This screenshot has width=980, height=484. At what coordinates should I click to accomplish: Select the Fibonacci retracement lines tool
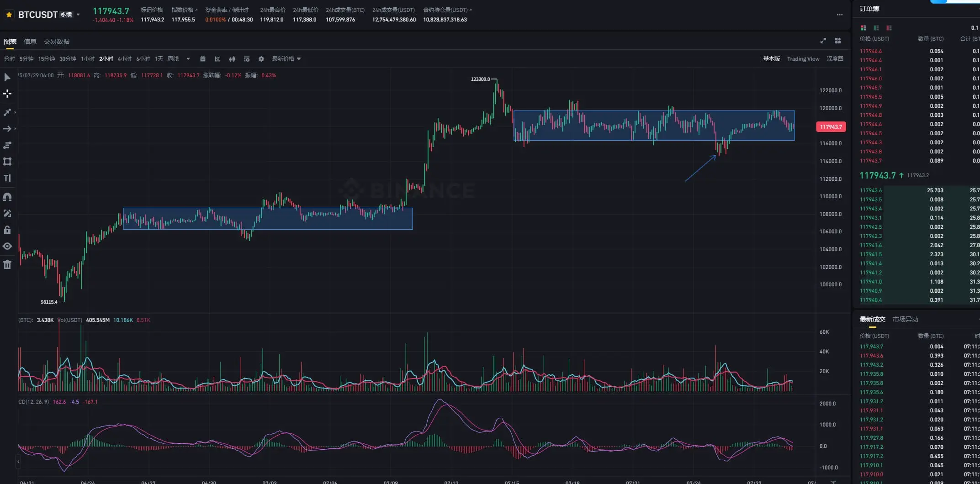[7, 145]
